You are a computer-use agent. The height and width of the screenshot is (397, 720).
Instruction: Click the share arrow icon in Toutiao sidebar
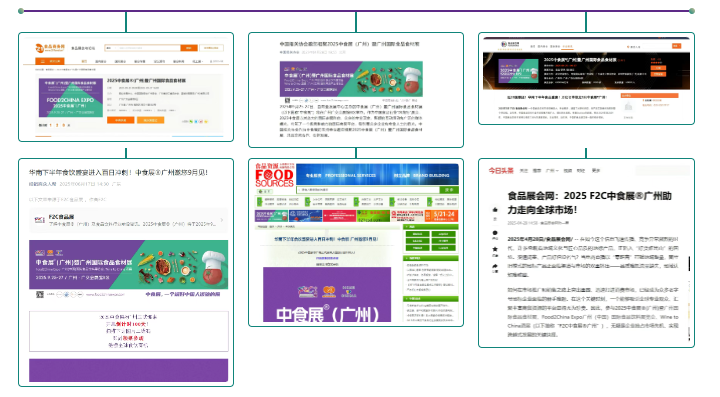click(495, 266)
